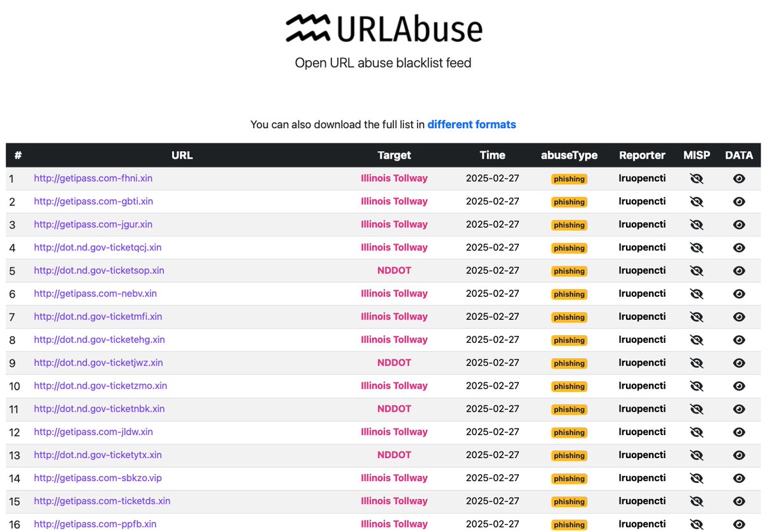This screenshot has width=765, height=532.
Task: View DATA for dot.nd.gov-ticketjwz.xin
Action: 739,363
